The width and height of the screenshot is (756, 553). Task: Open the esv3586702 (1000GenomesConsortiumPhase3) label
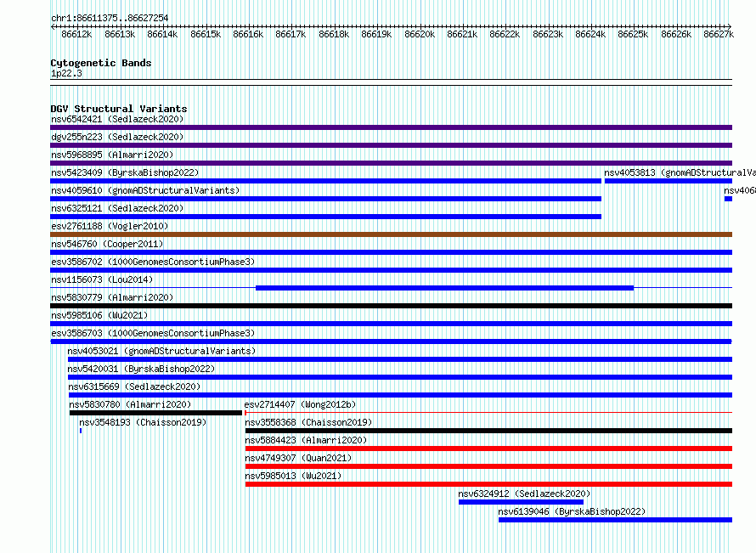click(153, 262)
